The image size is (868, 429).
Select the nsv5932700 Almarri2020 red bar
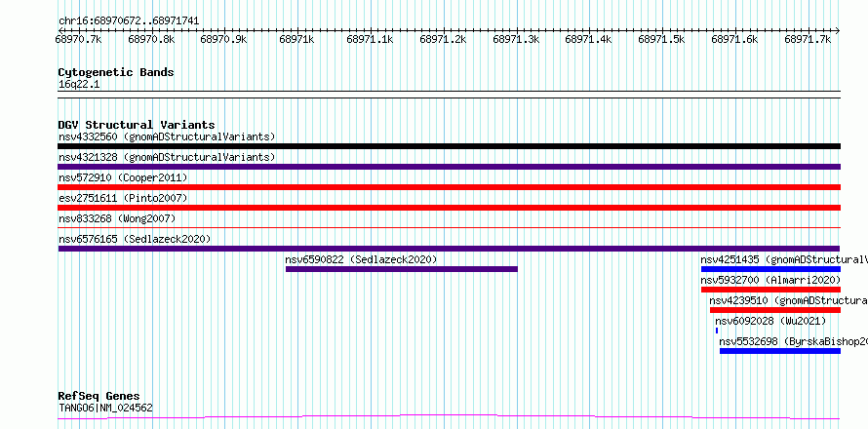coord(770,290)
